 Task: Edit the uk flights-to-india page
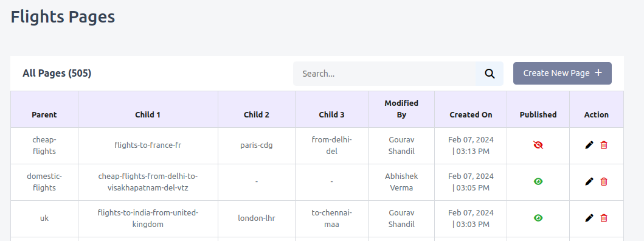point(589,218)
